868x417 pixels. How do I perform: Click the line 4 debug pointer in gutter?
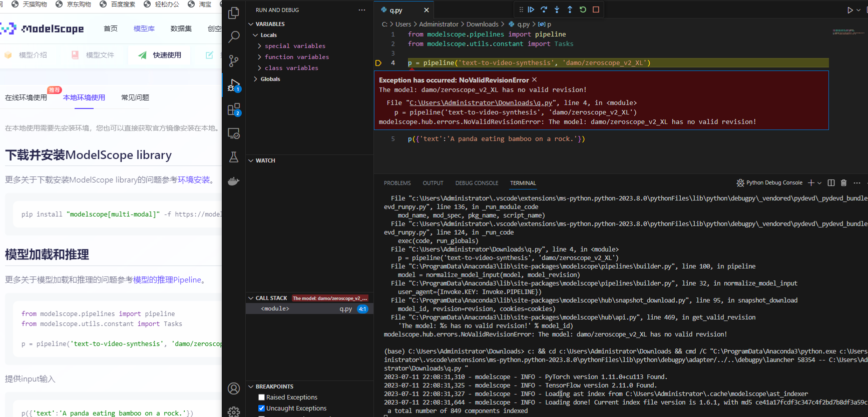(x=378, y=63)
